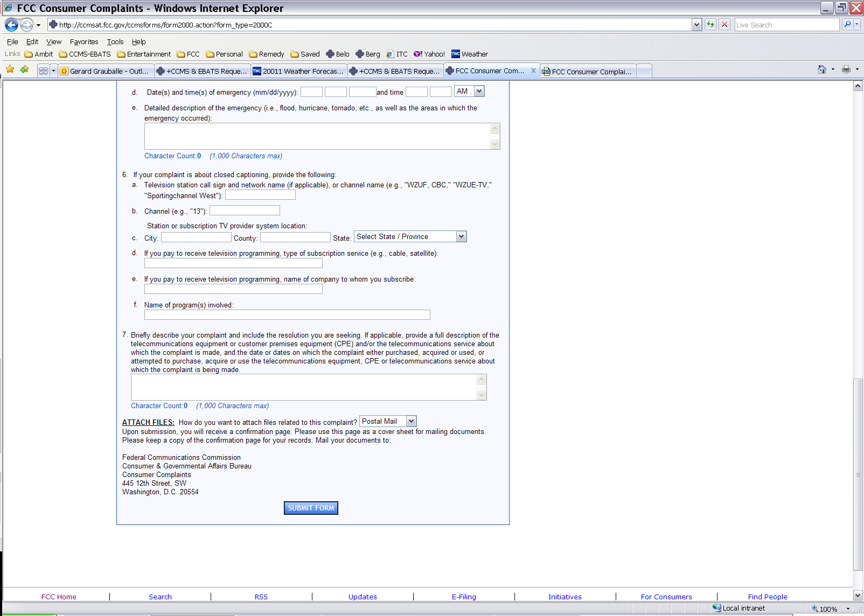Click the Home toolbar icon
The image size is (864, 616).
point(821,69)
